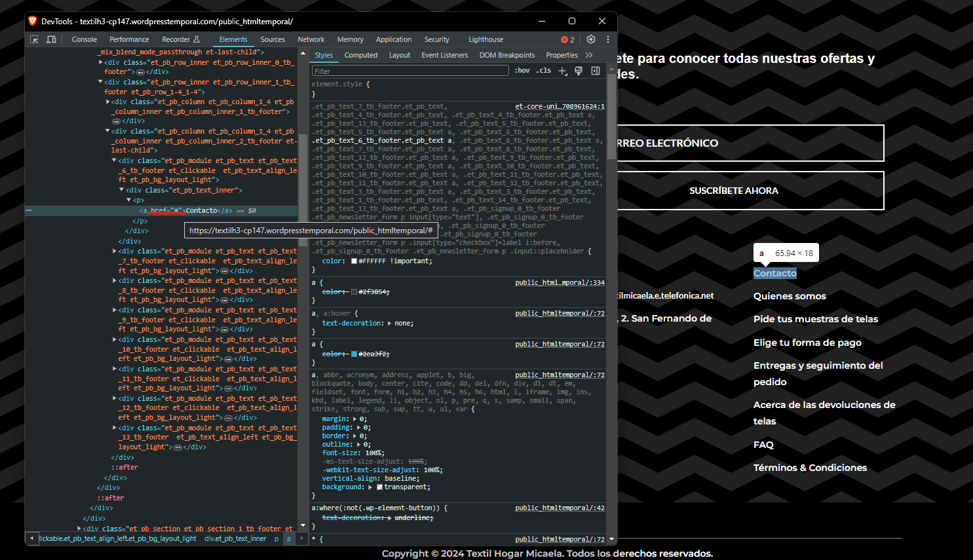Click the Brave logo in DevTools title bar
This screenshot has width=973, height=560.
tap(33, 21)
